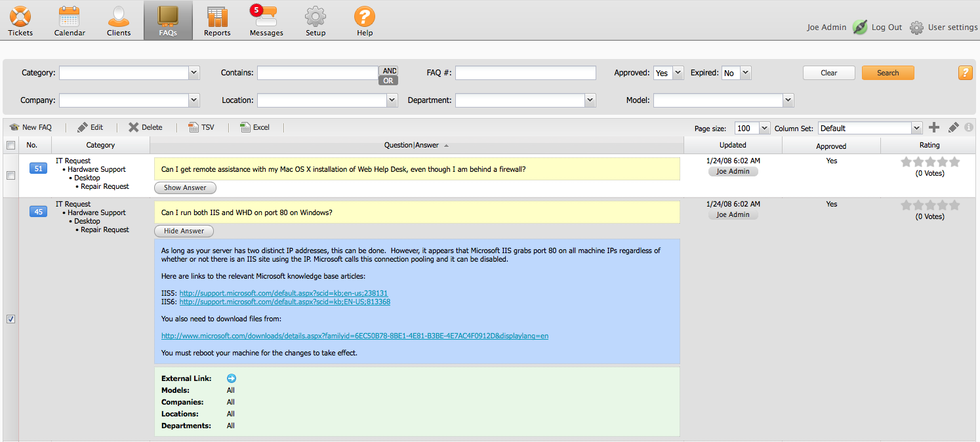The width and height of the screenshot is (980, 442).
Task: Sort by Rating column header
Action: pyautogui.click(x=929, y=145)
